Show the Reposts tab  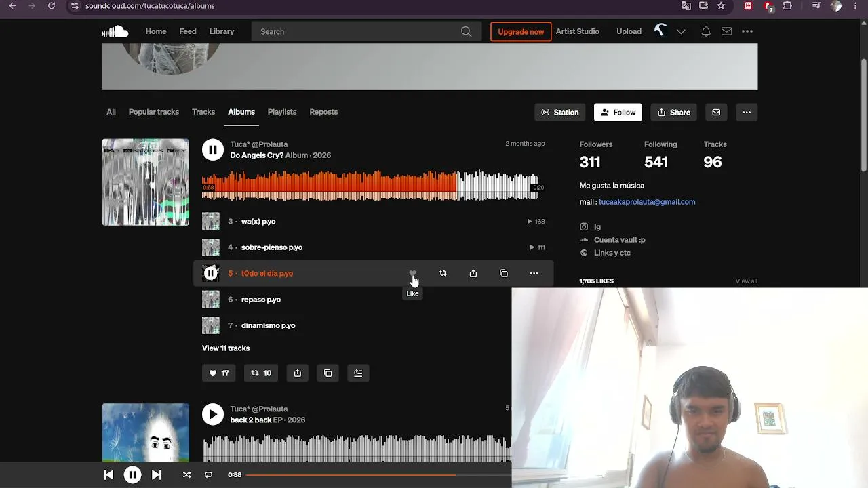323,112
